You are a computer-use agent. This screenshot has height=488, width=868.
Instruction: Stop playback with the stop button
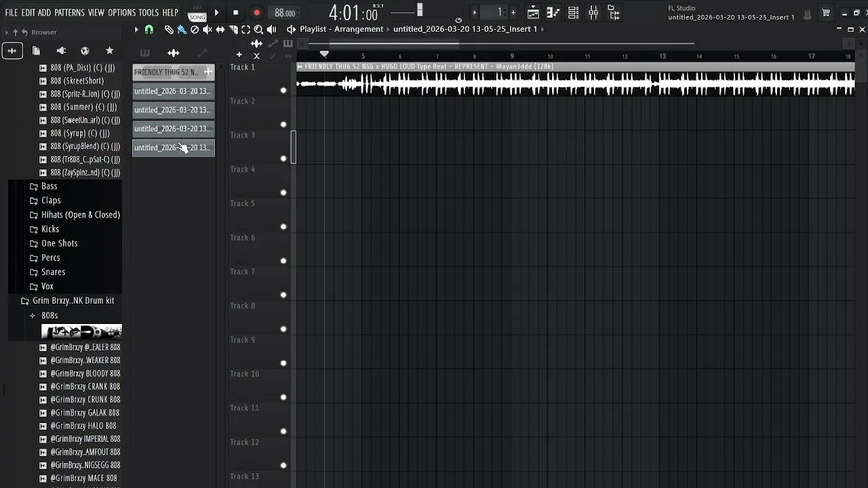click(235, 13)
